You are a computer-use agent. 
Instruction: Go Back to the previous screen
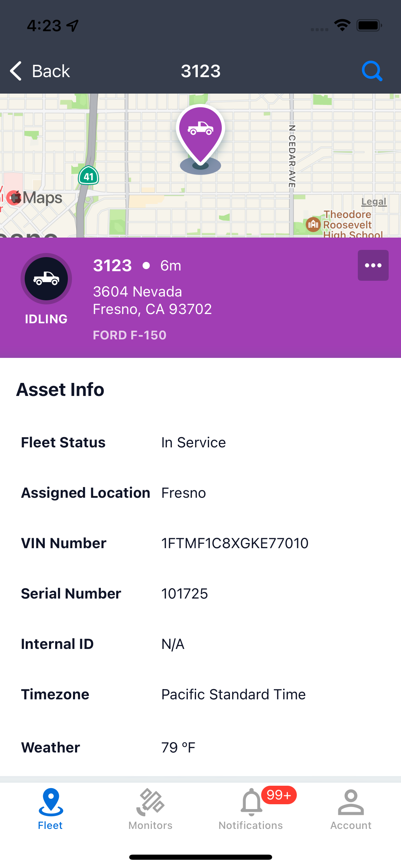click(x=40, y=71)
